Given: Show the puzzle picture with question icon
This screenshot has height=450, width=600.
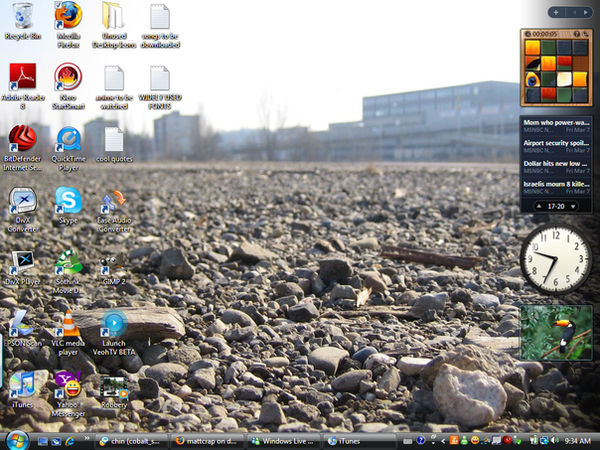Looking at the screenshot, I should click(x=577, y=34).
